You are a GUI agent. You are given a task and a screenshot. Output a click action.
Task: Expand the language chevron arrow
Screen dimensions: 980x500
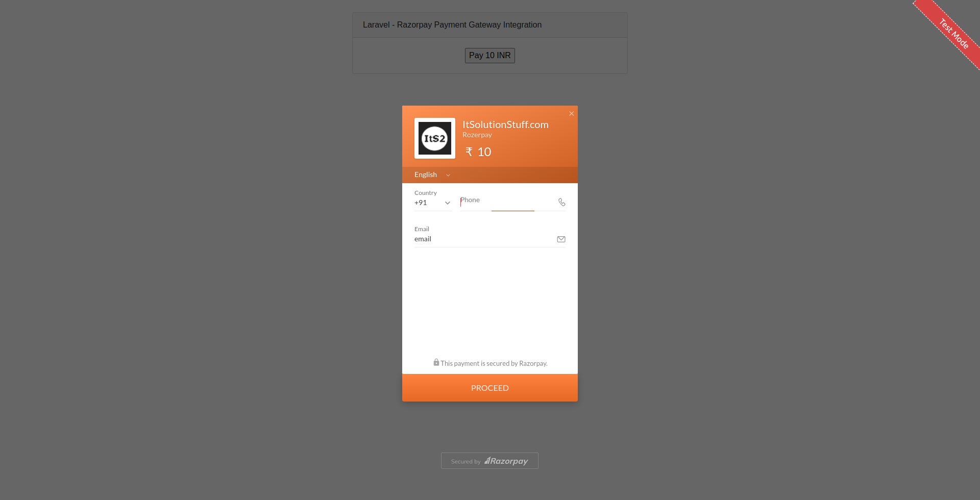[x=448, y=176]
